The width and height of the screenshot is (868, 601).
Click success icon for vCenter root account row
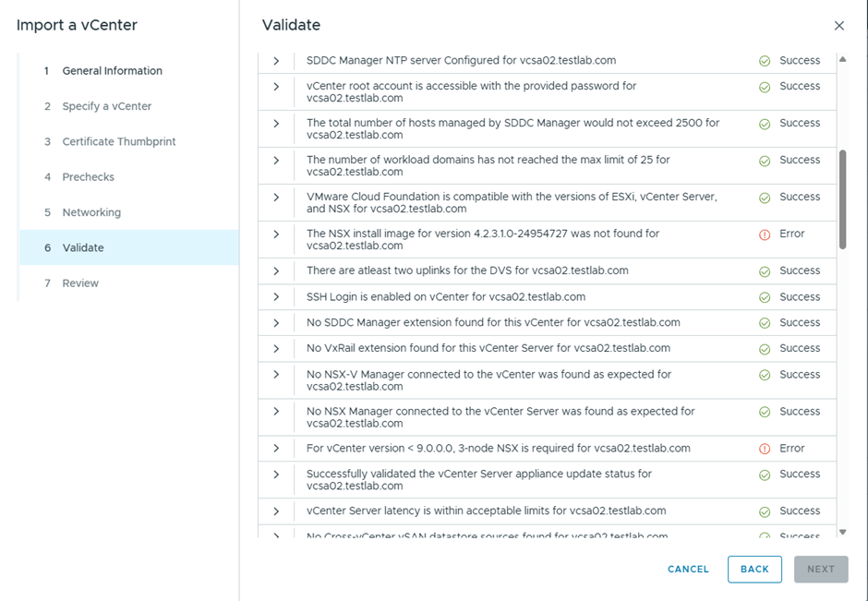tap(765, 87)
